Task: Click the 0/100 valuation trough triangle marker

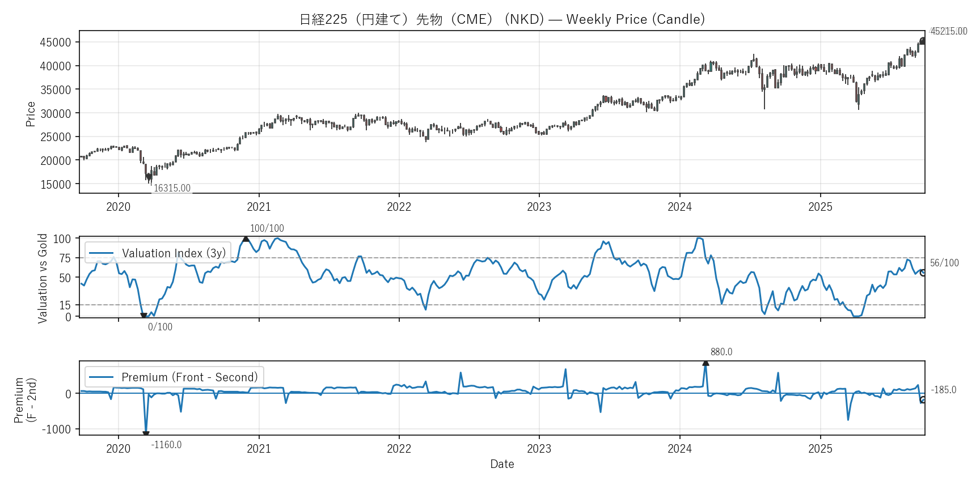Action: coord(143,316)
